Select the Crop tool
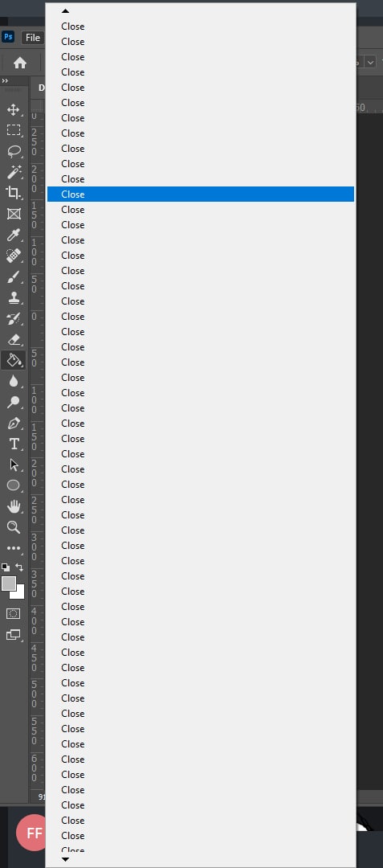This screenshot has width=383, height=868. pos(14,193)
